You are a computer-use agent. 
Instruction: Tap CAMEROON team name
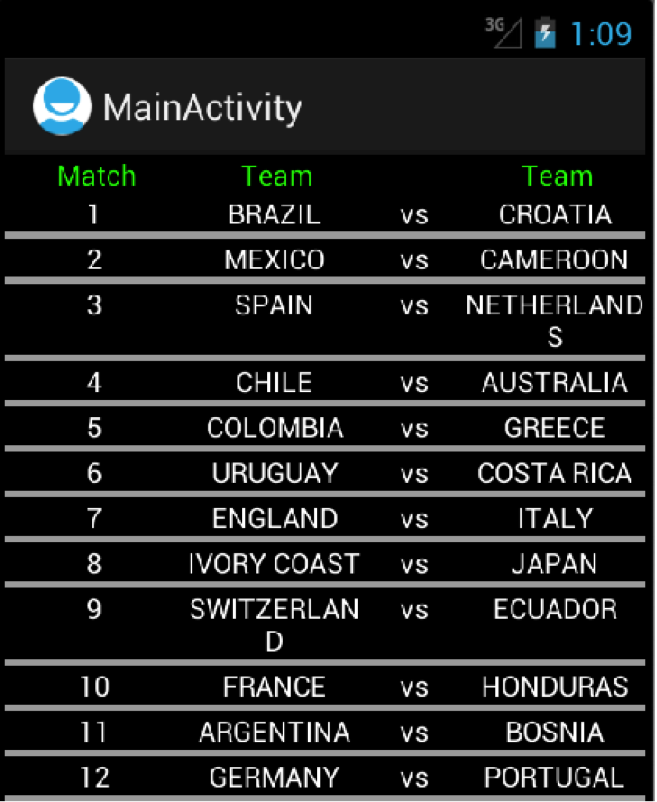[554, 260]
